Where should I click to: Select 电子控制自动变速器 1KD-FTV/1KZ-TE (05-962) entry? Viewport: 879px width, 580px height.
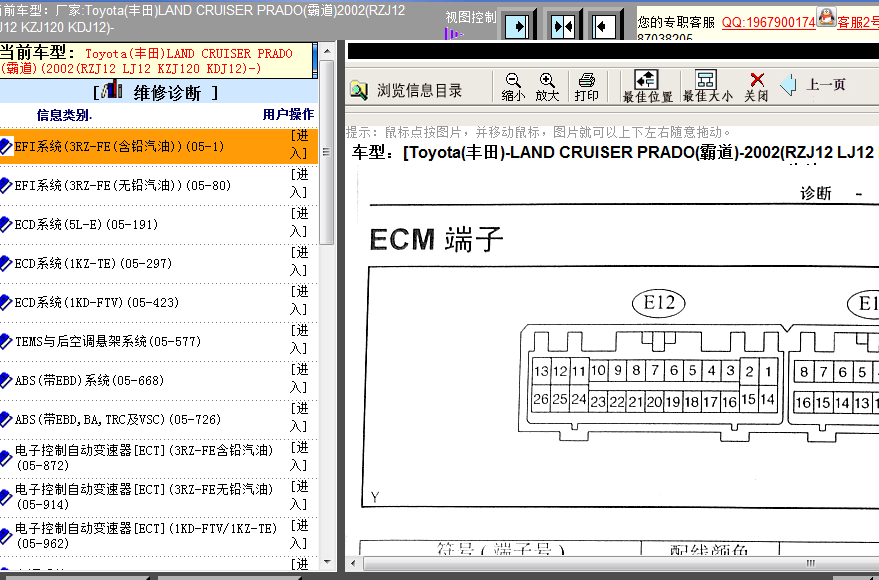coord(146,536)
